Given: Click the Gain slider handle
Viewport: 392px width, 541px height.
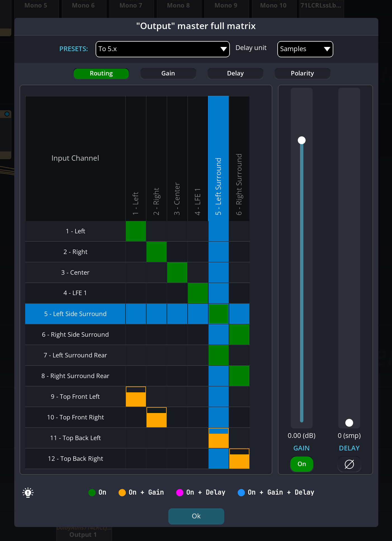Looking at the screenshot, I should click(302, 140).
